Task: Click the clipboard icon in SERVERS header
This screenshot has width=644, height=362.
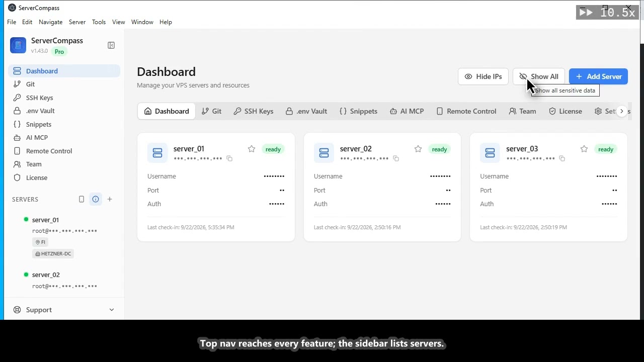Action: point(82,199)
